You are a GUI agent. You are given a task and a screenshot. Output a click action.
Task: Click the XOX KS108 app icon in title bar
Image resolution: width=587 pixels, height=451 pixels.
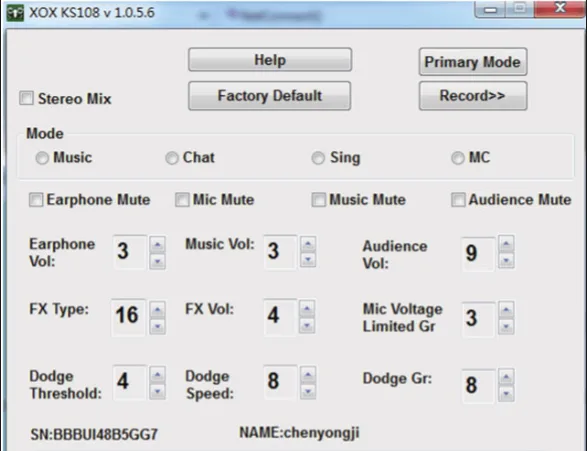pos(15,13)
